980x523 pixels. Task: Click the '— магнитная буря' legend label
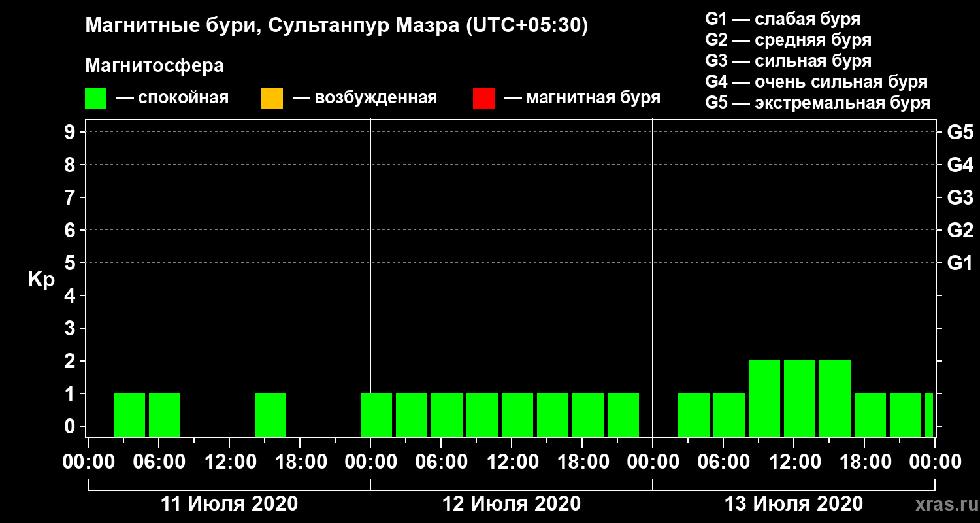582,98
